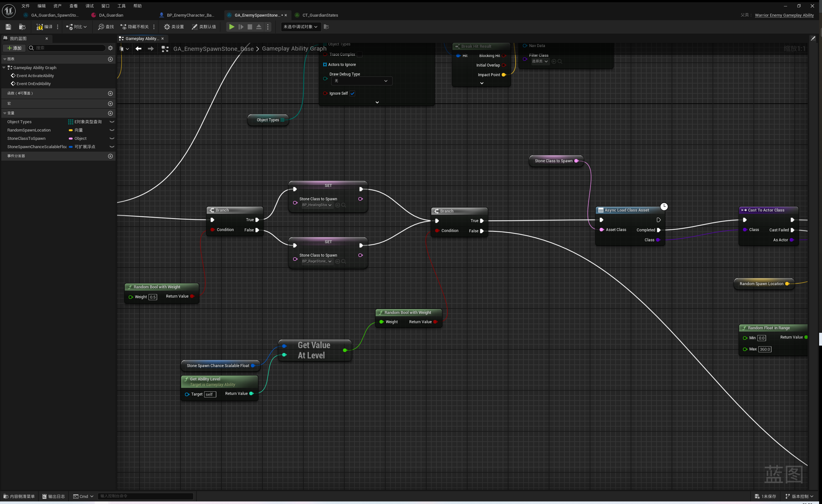Open the 编辑 menu
The width and height of the screenshot is (822, 504).
click(42, 6)
